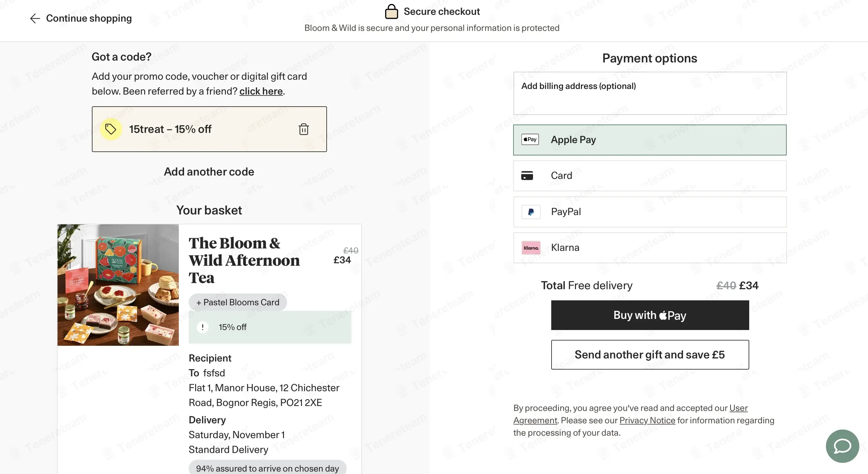
Task: Click the trash icon to remove promo code
Action: (303, 129)
